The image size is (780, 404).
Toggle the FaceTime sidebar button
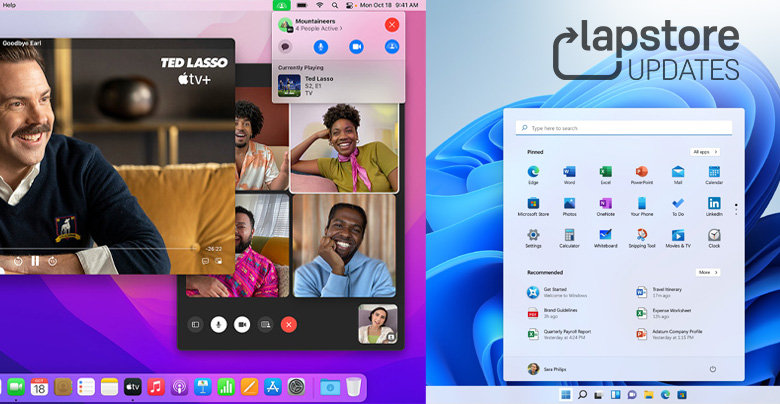pos(195,324)
